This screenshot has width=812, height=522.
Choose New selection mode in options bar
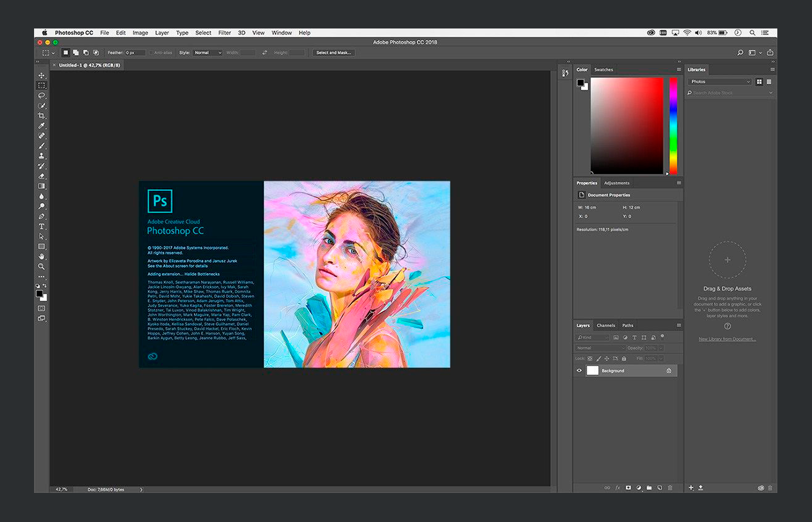click(x=66, y=53)
